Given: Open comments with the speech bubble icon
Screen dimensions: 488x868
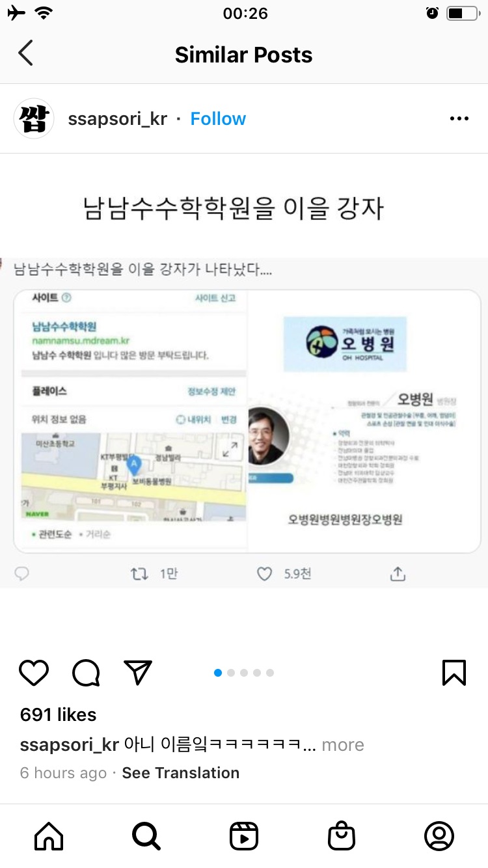Looking at the screenshot, I should pos(86,673).
